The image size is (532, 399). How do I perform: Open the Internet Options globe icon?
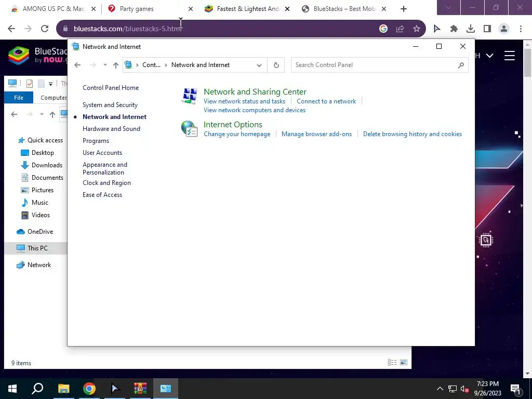pos(189,129)
